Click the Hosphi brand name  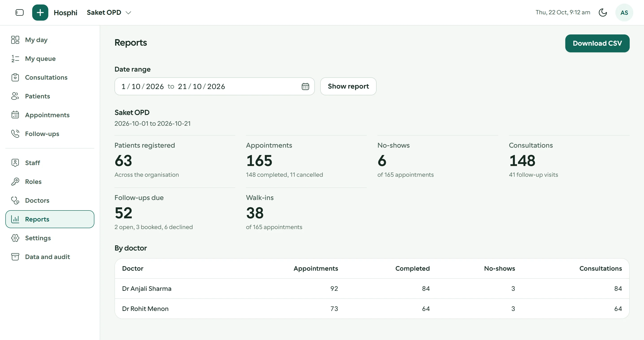[x=66, y=13]
